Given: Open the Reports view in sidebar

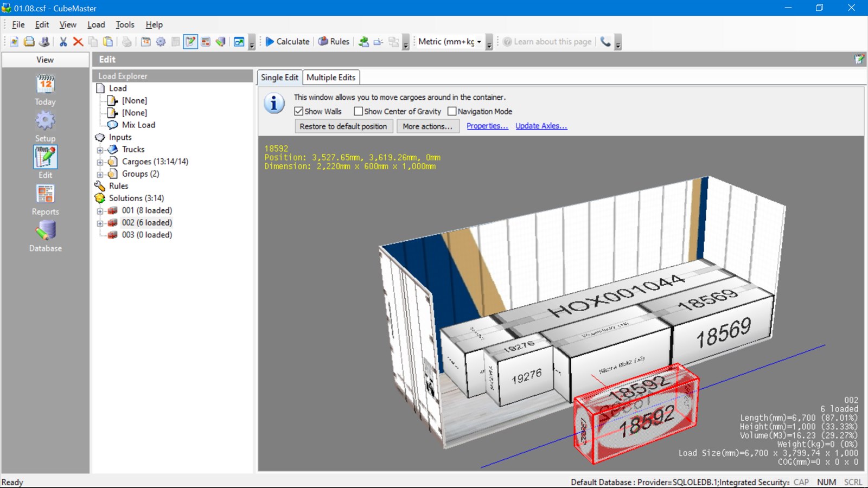Looking at the screenshot, I should point(46,200).
